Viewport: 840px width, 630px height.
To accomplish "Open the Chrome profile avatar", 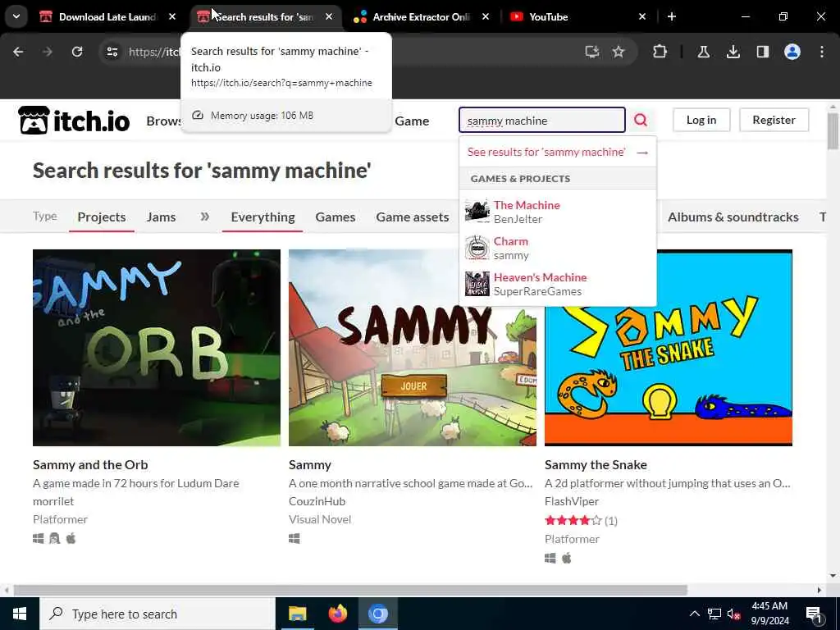I will pos(792,52).
